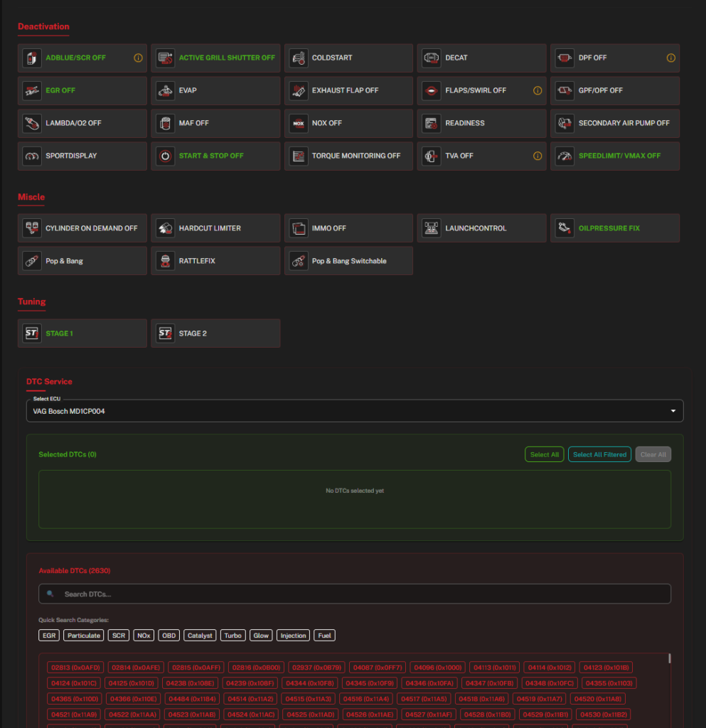Click the NOX OFF icon
706x728 pixels.
pos(299,124)
